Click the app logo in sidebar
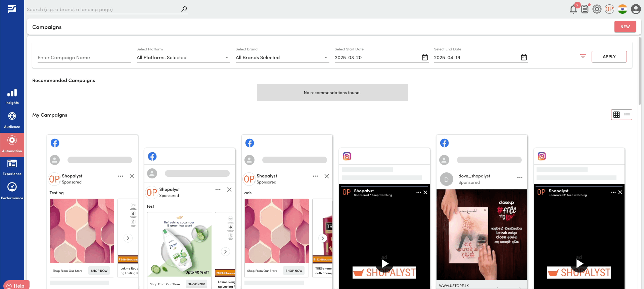The image size is (644, 289). coord(12,9)
